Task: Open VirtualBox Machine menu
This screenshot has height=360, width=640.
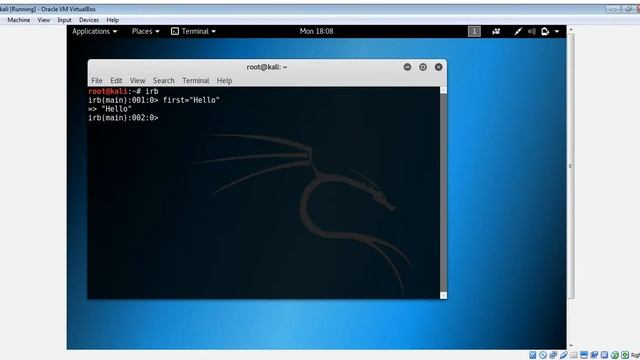Action: [x=18, y=20]
